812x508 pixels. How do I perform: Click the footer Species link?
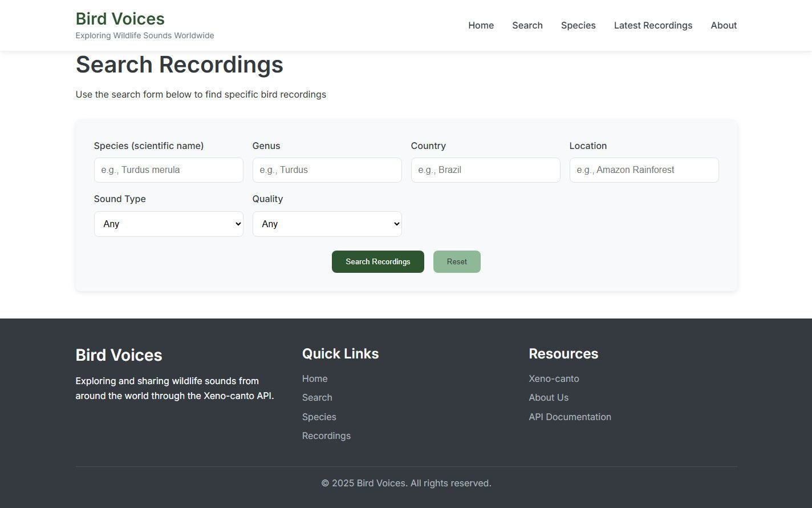pos(319,417)
